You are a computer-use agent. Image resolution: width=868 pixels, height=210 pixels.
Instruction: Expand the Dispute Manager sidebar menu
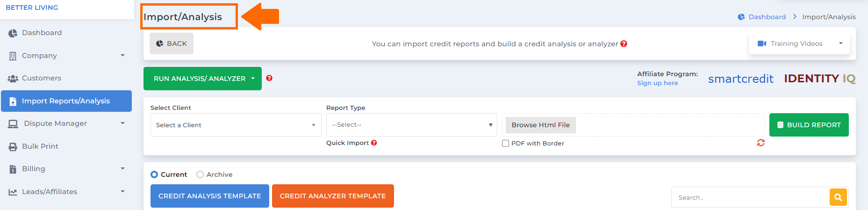coord(66,123)
